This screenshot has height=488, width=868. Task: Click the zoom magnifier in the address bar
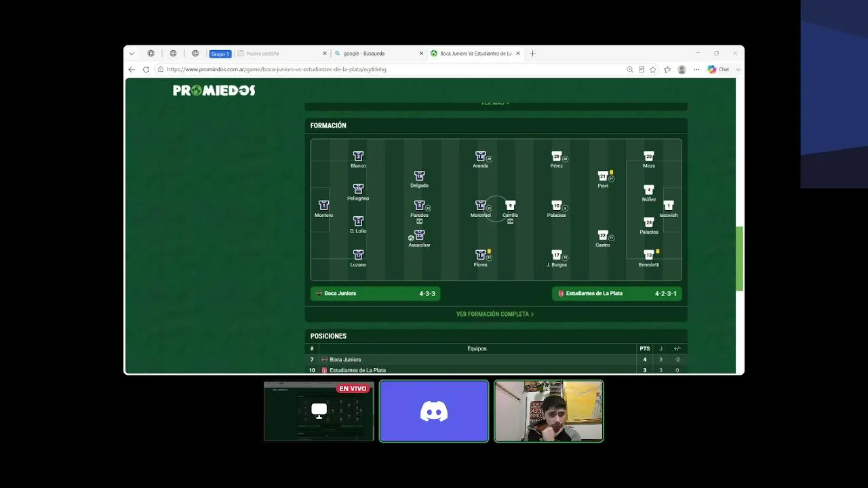630,69
